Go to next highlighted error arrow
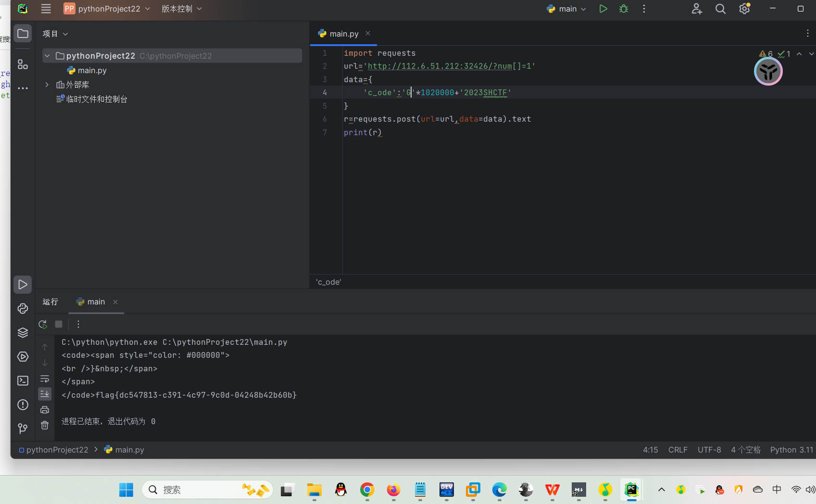Screen dimensions: 816x504 (811, 54)
